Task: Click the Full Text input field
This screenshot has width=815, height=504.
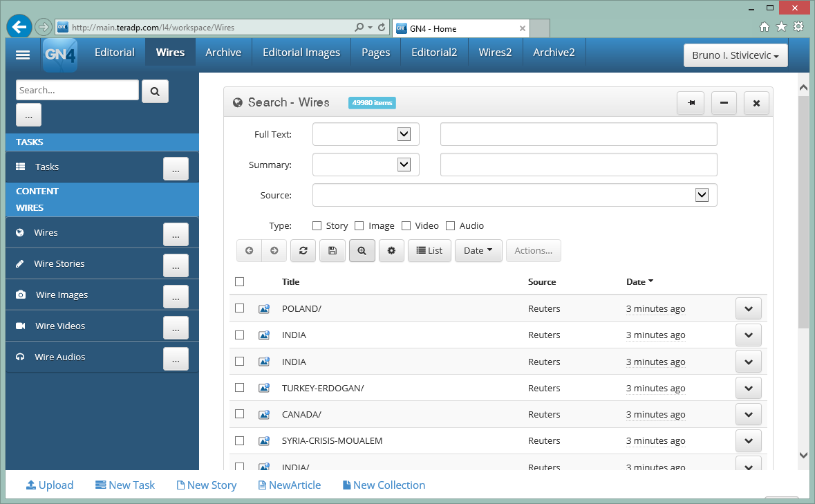Action: [x=579, y=134]
